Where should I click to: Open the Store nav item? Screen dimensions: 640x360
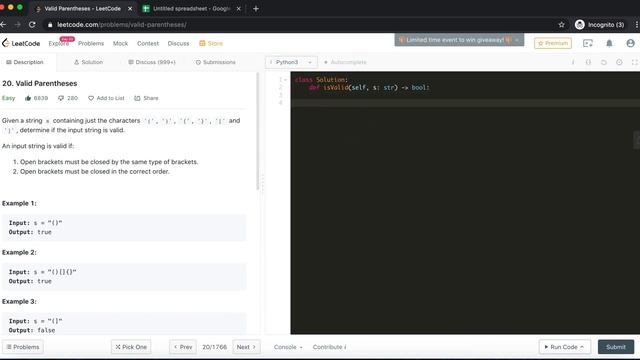click(x=211, y=44)
